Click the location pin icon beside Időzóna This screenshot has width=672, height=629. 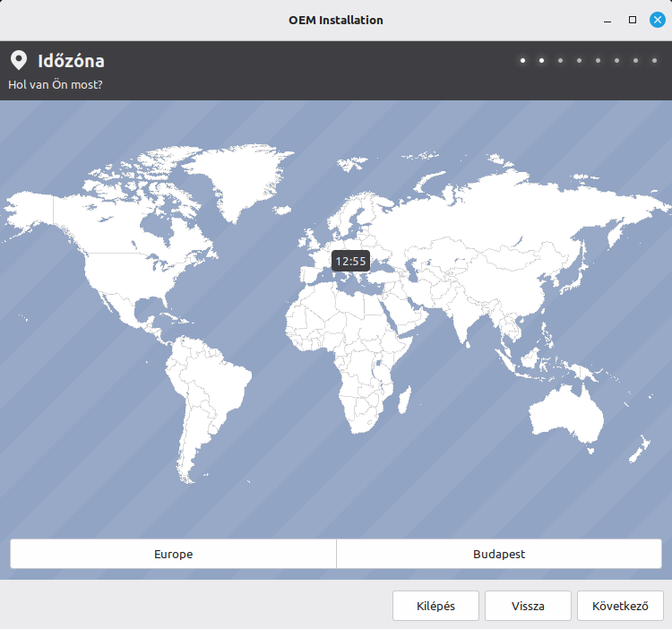point(18,61)
